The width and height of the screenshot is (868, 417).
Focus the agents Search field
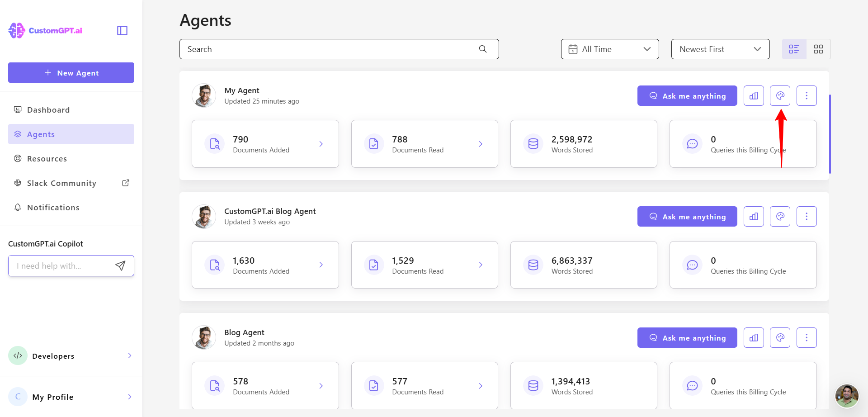(x=339, y=49)
